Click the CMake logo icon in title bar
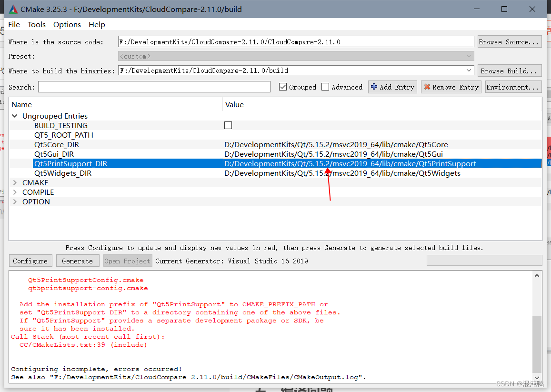The width and height of the screenshot is (551, 392). (13, 10)
